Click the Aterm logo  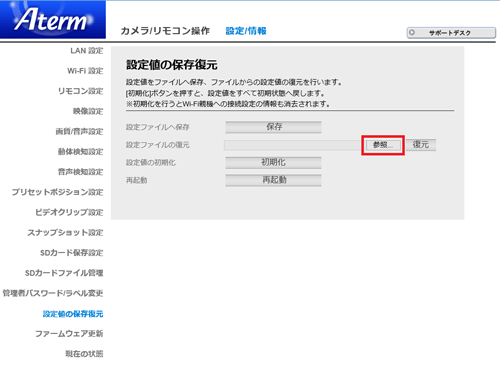point(53,19)
